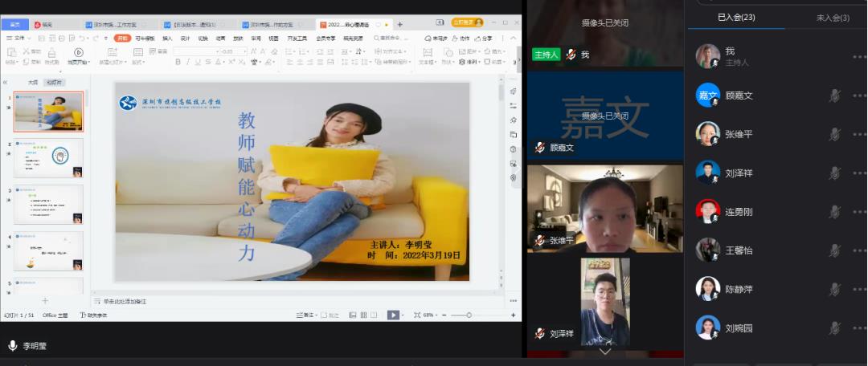
Task: Open the zoom percentage dropdown
Action: click(x=428, y=315)
